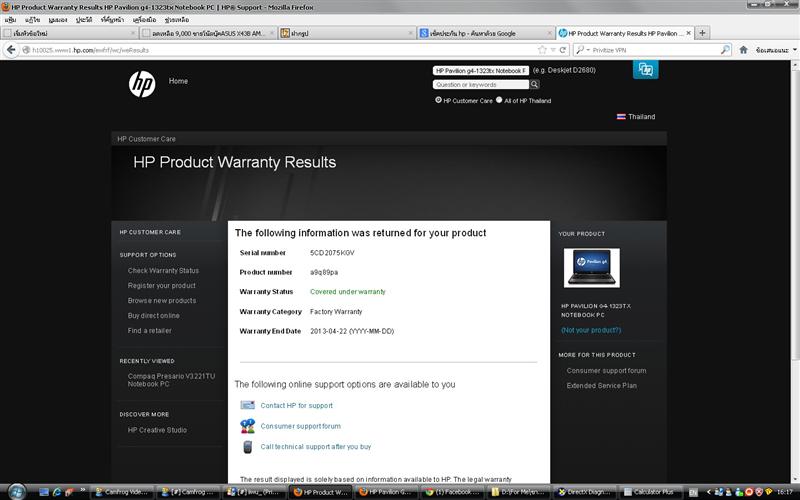Bookmark this page with the star icon
This screenshot has width=800, height=500.
click(542, 50)
